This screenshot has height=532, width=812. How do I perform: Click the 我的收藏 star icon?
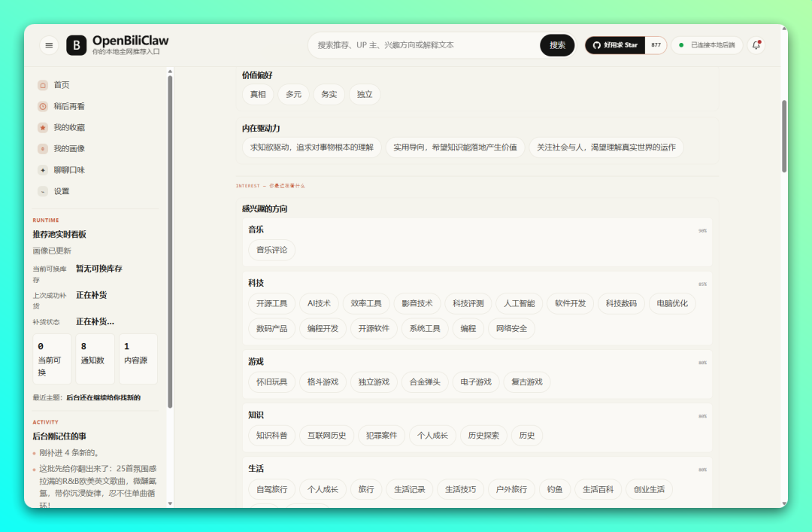click(43, 128)
